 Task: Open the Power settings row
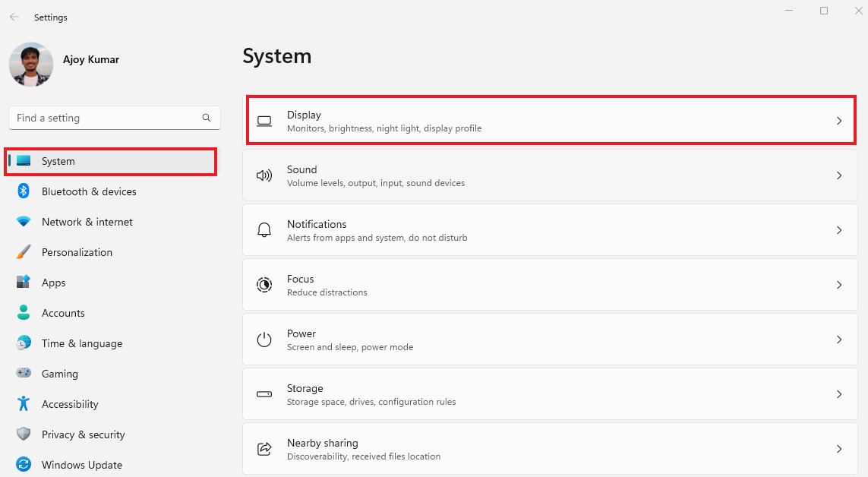pos(550,340)
